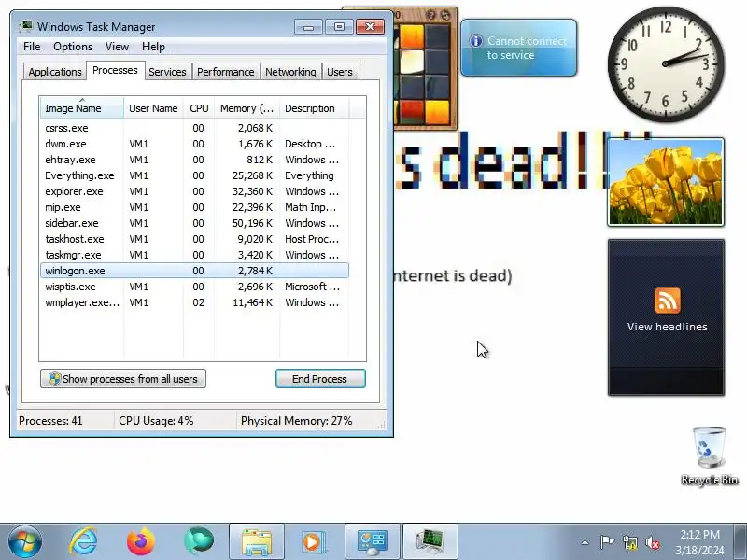Click the analog clock gadget

[x=666, y=64]
